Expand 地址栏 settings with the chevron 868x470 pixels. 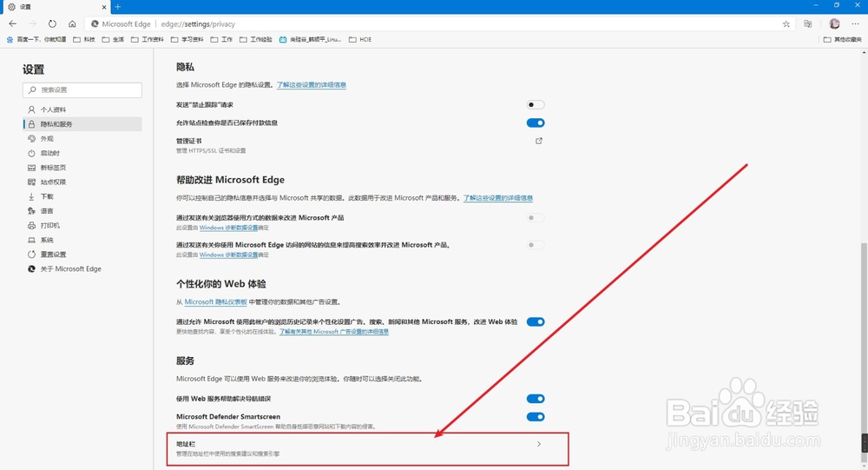pos(539,444)
